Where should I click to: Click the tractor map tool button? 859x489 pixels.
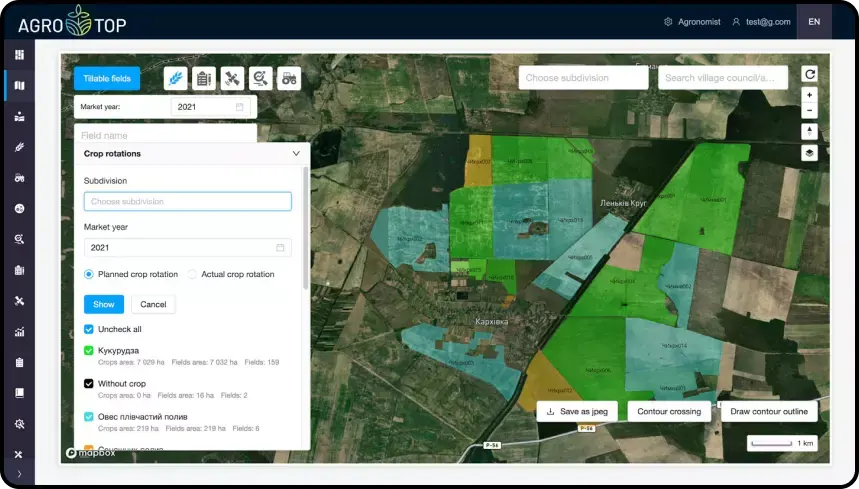click(x=289, y=79)
